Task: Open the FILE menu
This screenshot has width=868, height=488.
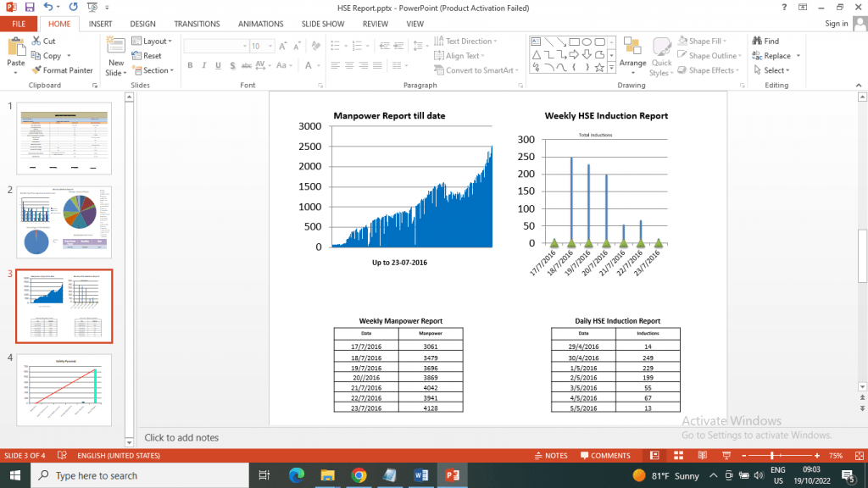Action: pos(19,24)
